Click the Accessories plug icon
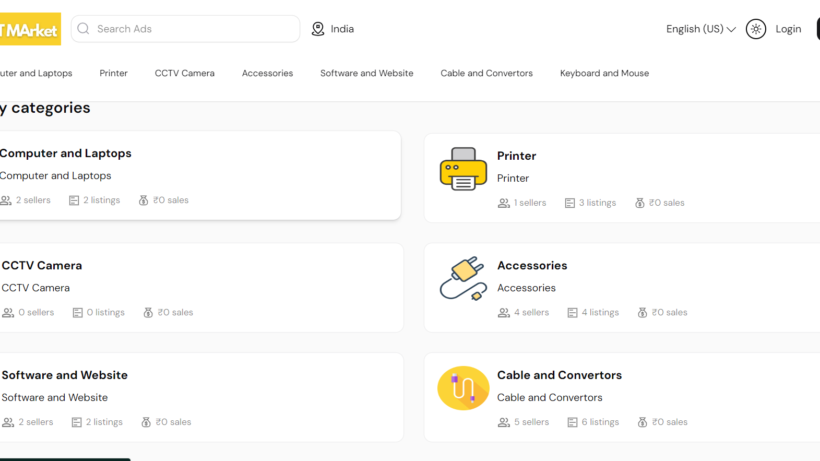 [463, 279]
